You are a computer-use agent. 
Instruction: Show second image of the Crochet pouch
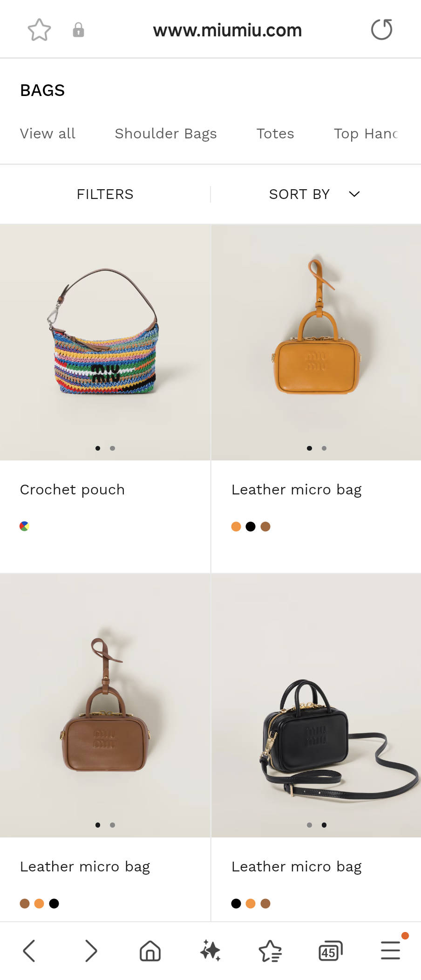112,448
